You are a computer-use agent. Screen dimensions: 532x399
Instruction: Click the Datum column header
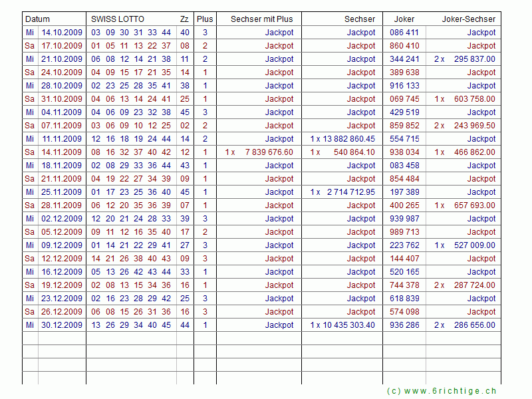click(38, 19)
